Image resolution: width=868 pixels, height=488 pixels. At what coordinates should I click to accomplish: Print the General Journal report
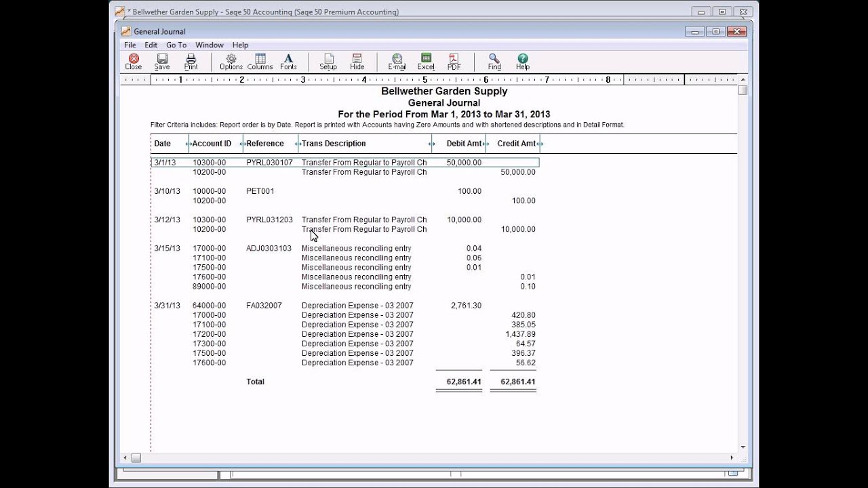point(191,62)
